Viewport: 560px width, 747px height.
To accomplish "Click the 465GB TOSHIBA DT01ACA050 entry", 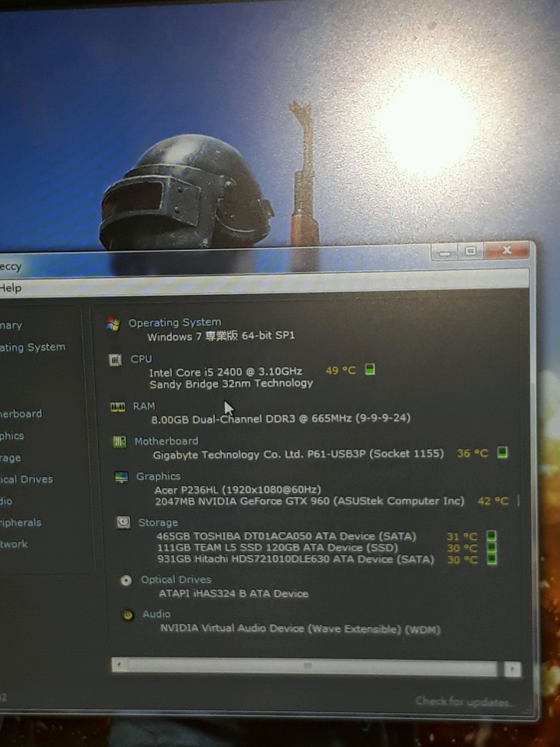I will 286,536.
